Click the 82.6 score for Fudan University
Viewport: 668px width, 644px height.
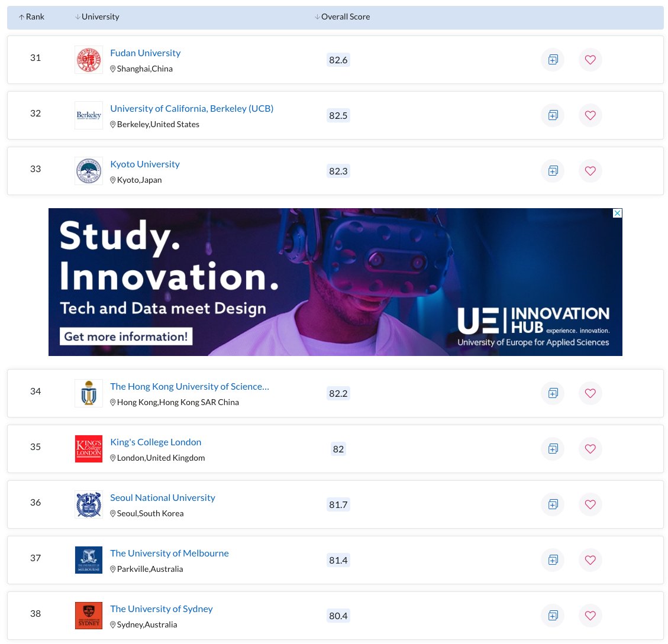338,60
